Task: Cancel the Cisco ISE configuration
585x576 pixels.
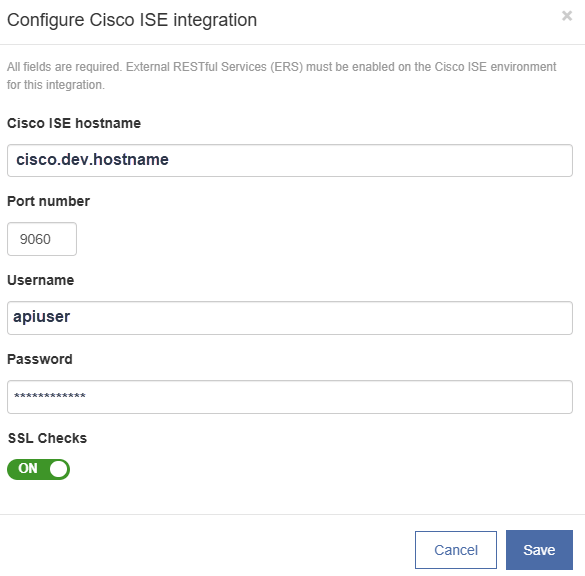Action: 456,550
